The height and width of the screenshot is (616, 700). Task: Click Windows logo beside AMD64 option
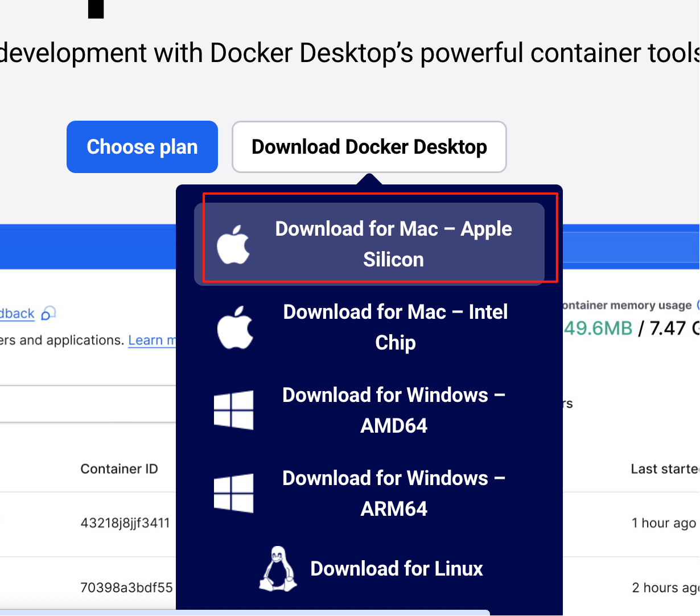[234, 410]
